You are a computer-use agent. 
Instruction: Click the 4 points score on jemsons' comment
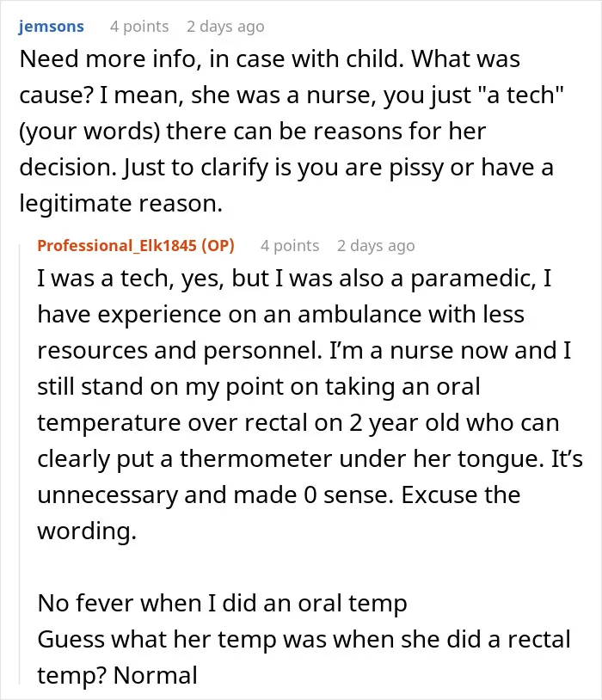coord(139,27)
